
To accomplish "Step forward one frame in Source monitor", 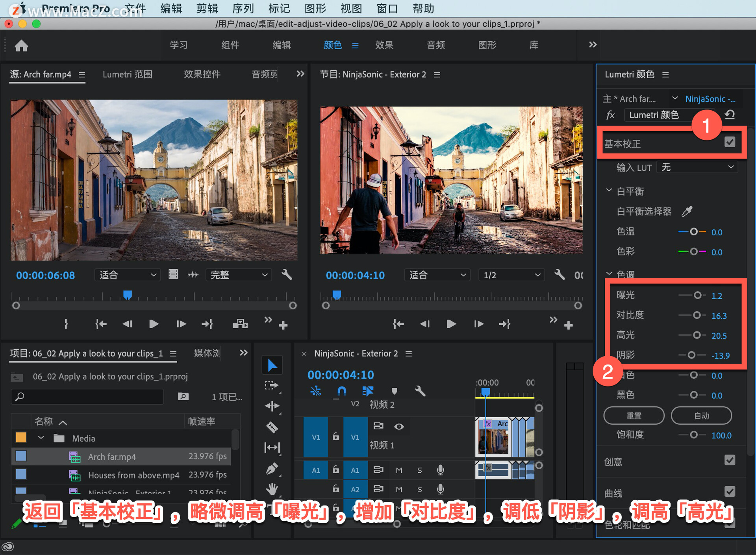I will (x=181, y=324).
